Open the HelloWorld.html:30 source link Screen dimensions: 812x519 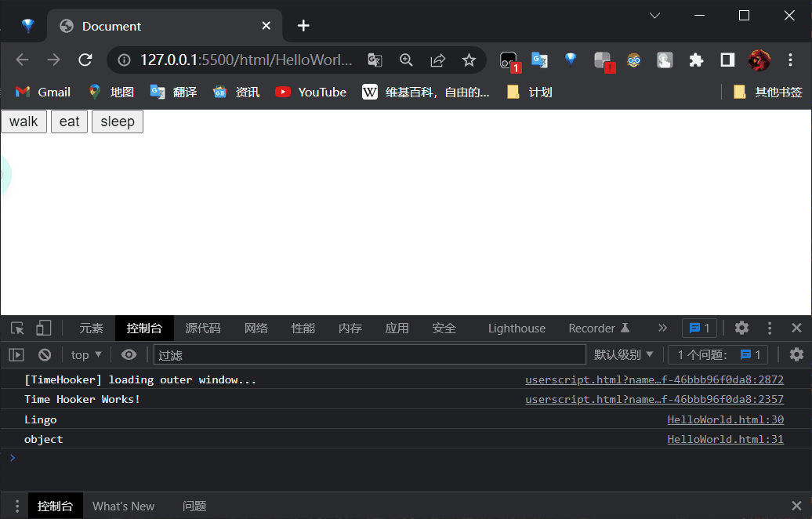726,419
